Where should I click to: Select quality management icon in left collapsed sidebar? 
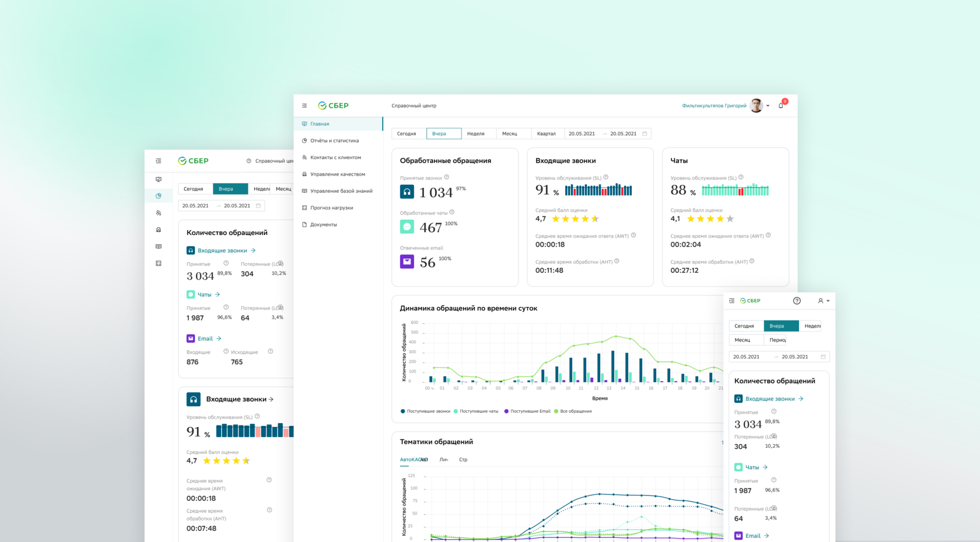[x=158, y=230]
